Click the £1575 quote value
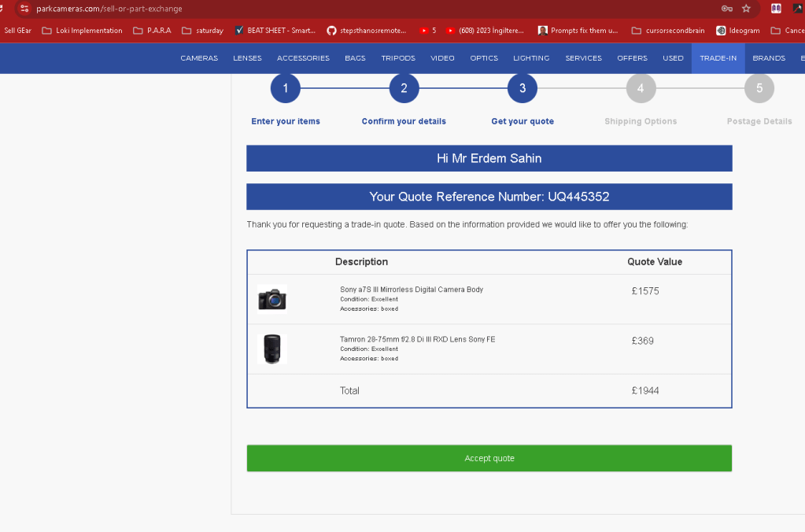 (645, 291)
